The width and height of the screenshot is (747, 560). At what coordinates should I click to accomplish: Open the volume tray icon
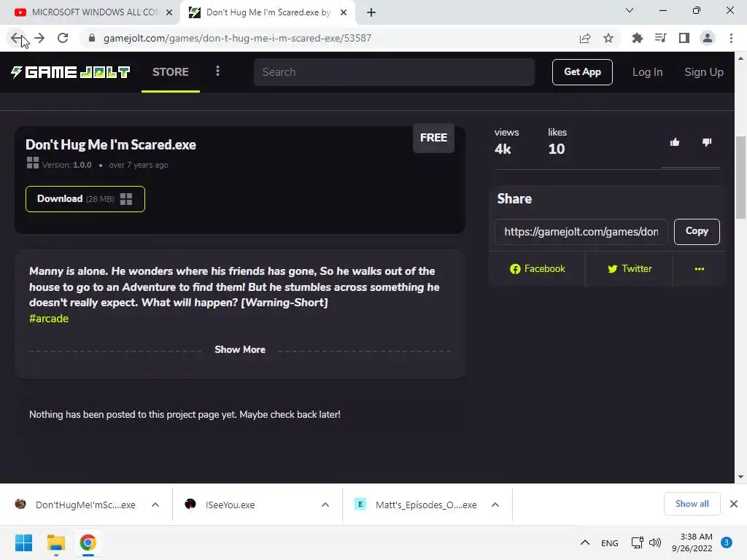655,542
